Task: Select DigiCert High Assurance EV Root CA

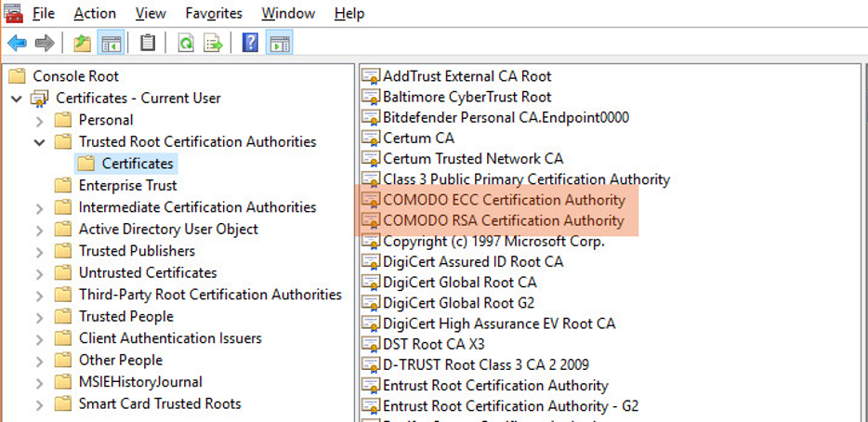Action: point(499,323)
